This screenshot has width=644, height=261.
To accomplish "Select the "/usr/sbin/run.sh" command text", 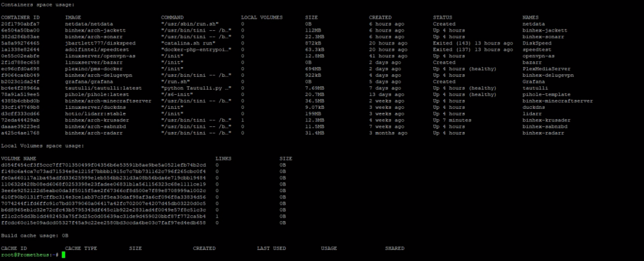I will (190, 24).
